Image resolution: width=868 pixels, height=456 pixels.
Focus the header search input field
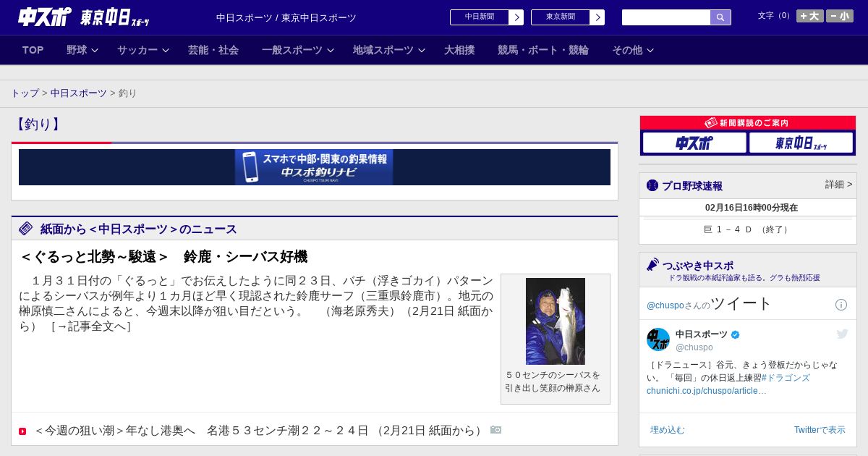(x=666, y=17)
